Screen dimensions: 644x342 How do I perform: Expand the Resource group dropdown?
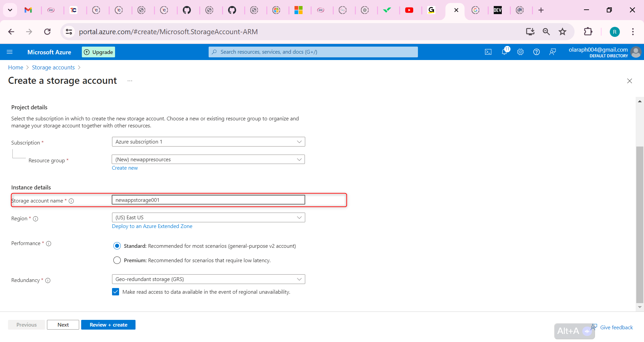pyautogui.click(x=208, y=159)
